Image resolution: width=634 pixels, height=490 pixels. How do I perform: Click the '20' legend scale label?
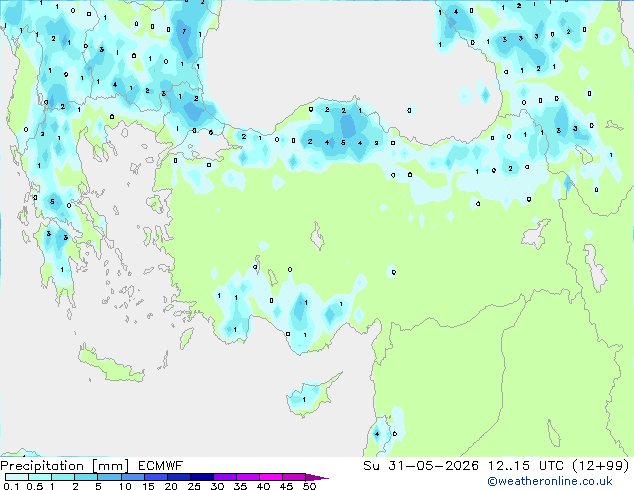(171, 486)
